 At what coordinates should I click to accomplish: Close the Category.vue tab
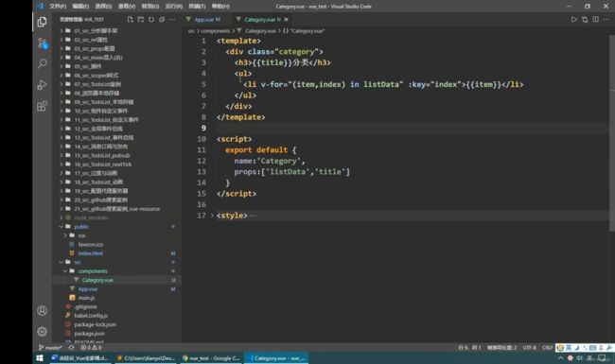click(287, 19)
